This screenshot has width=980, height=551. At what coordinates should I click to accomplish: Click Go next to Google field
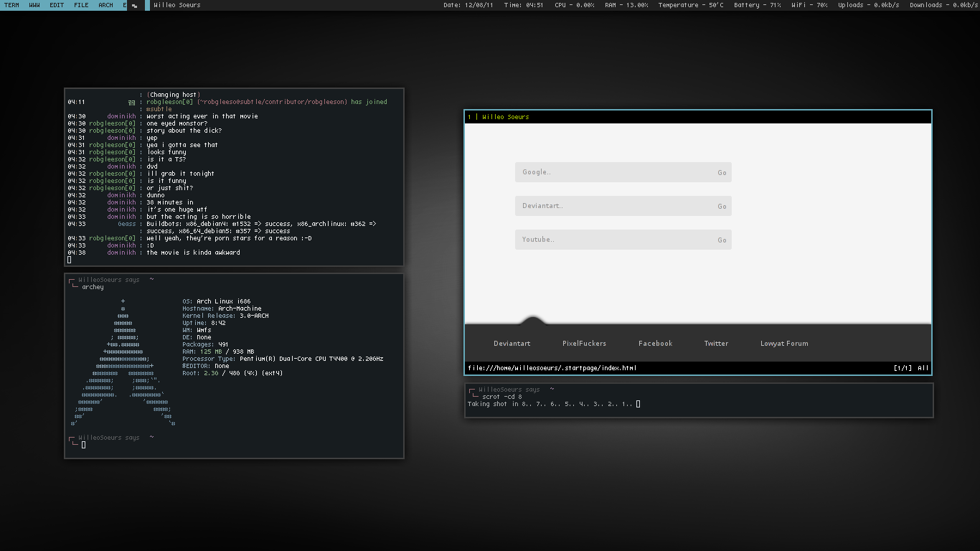(722, 172)
